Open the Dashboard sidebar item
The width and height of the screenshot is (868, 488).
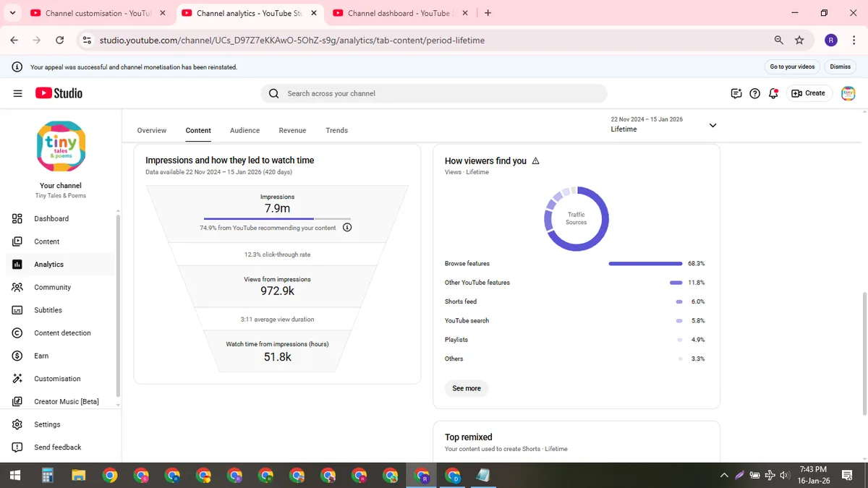click(x=59, y=218)
